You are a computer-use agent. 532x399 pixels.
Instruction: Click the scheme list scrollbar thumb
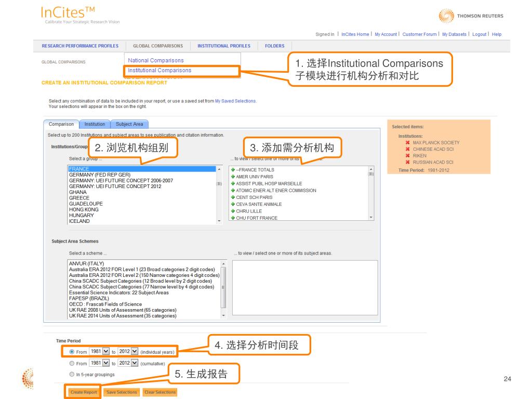223,287
